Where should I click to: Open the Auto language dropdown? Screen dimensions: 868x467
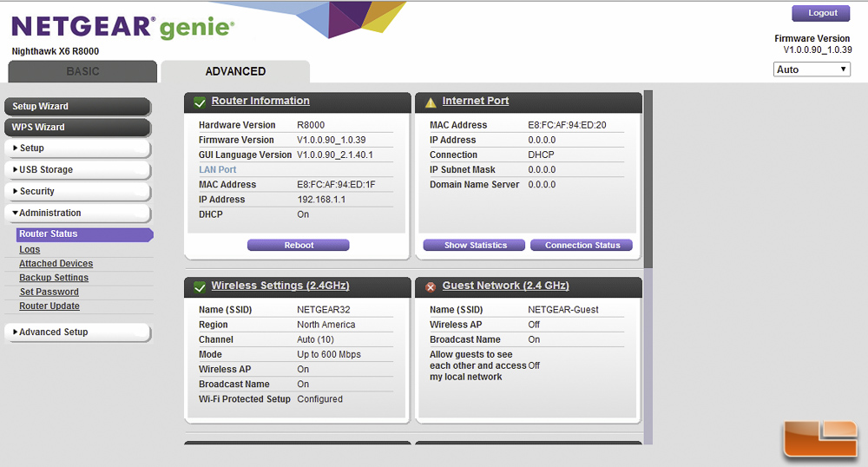(x=812, y=69)
